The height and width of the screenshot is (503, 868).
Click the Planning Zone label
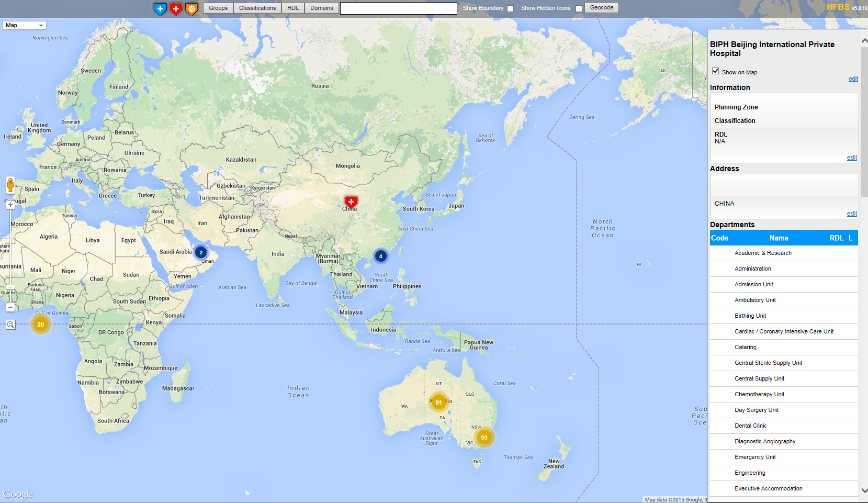[736, 107]
